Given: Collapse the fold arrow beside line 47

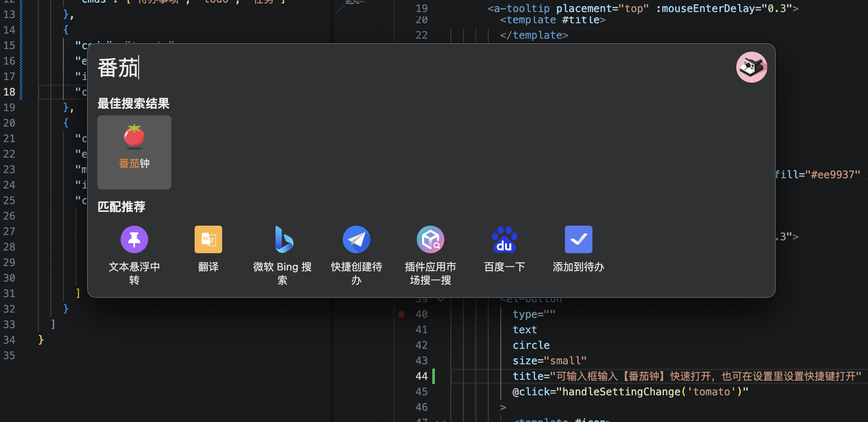Looking at the screenshot, I should 441,419.
